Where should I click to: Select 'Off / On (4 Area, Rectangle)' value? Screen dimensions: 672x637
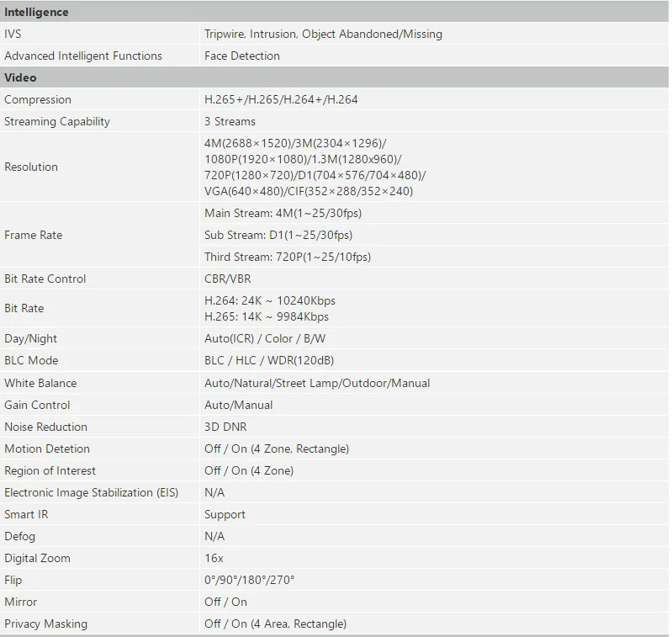[x=275, y=624]
